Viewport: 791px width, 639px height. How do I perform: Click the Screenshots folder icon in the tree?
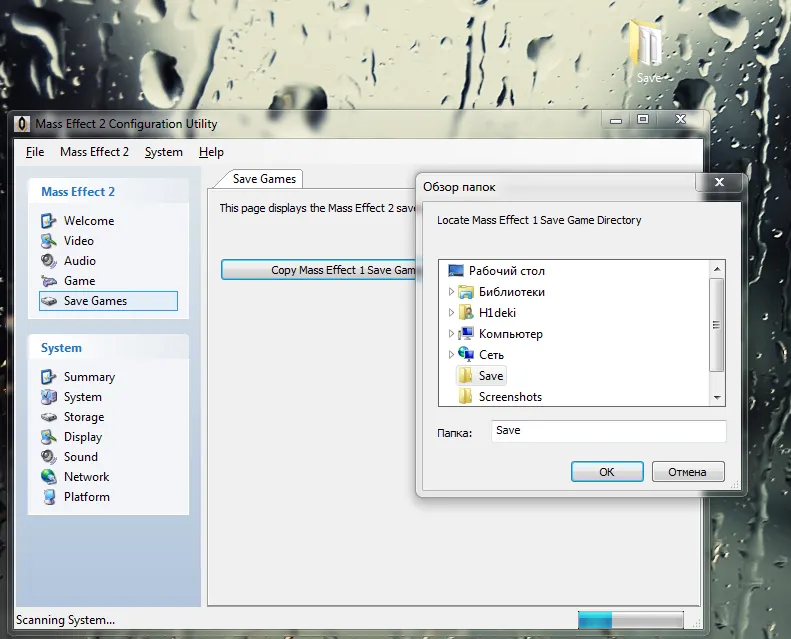tap(465, 396)
